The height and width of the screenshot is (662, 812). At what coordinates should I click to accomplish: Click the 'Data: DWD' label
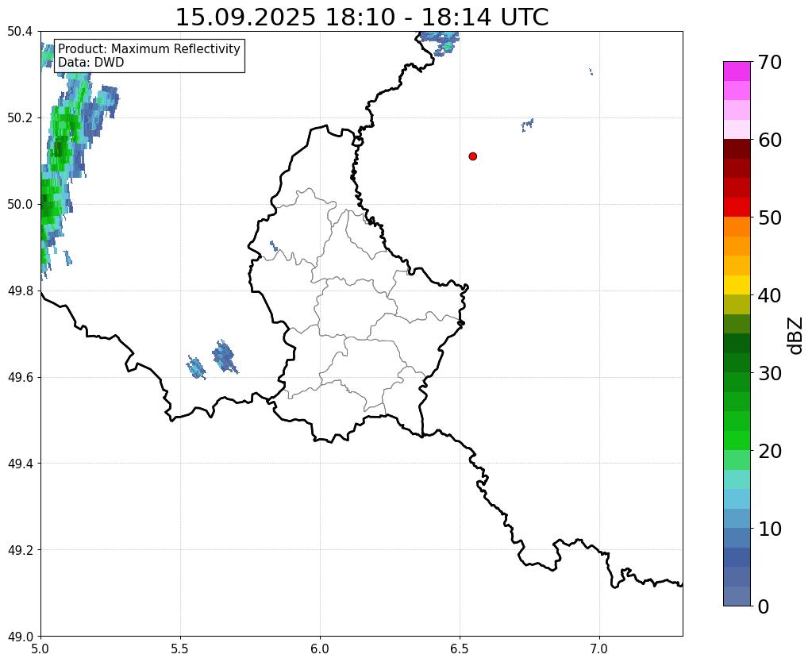[x=91, y=63]
